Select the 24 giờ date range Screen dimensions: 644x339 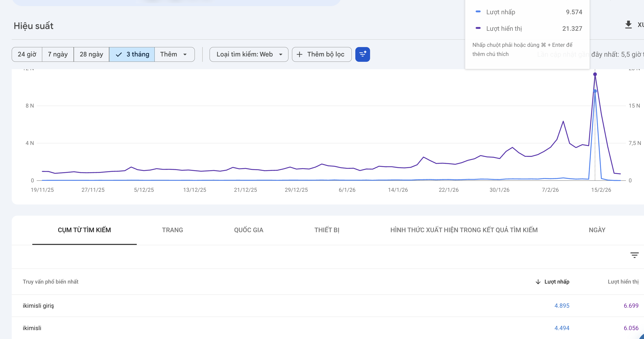pos(27,54)
